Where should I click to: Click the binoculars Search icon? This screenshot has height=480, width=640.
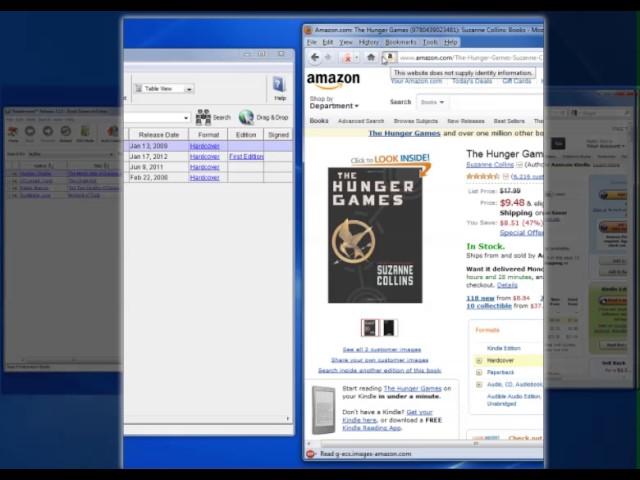point(203,118)
